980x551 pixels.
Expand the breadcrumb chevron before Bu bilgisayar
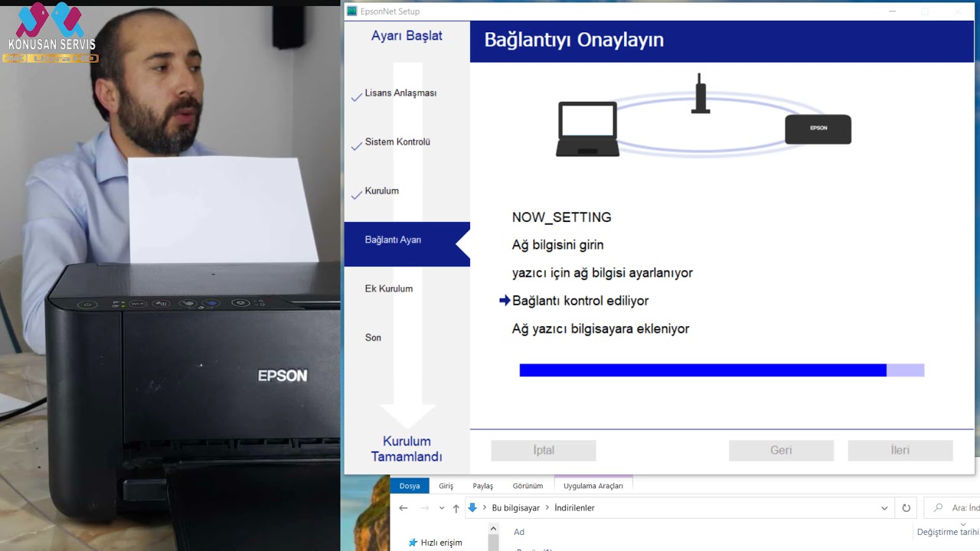point(484,508)
